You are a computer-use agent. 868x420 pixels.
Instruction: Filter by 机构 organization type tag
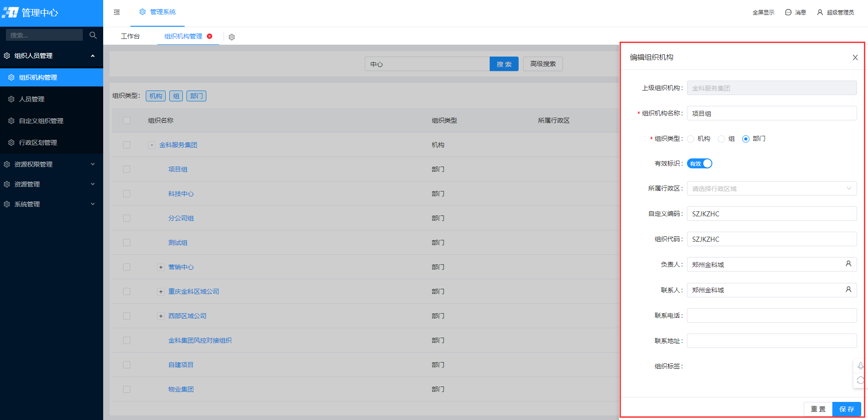click(156, 96)
